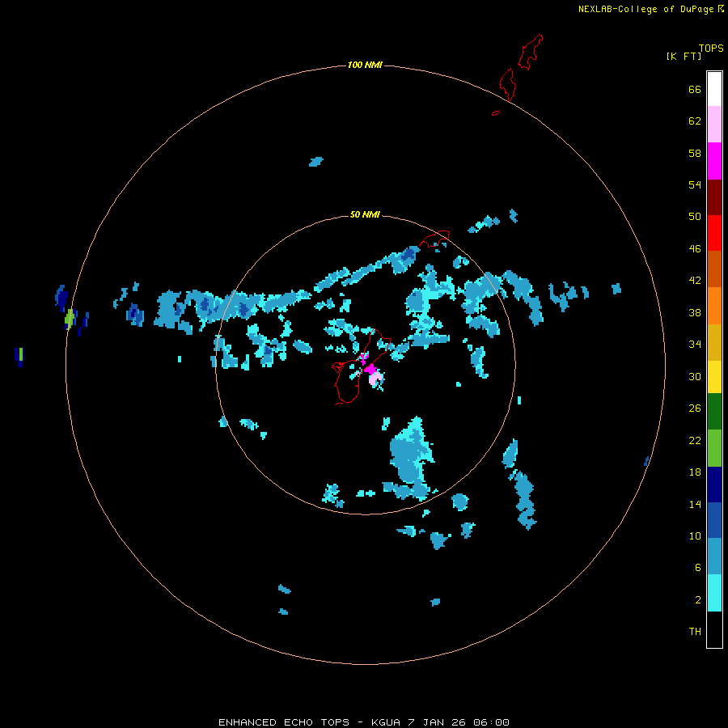Viewport: 728px width, 728px height.
Task: Click the light green 26 kft legend swatch
Action: click(x=714, y=448)
